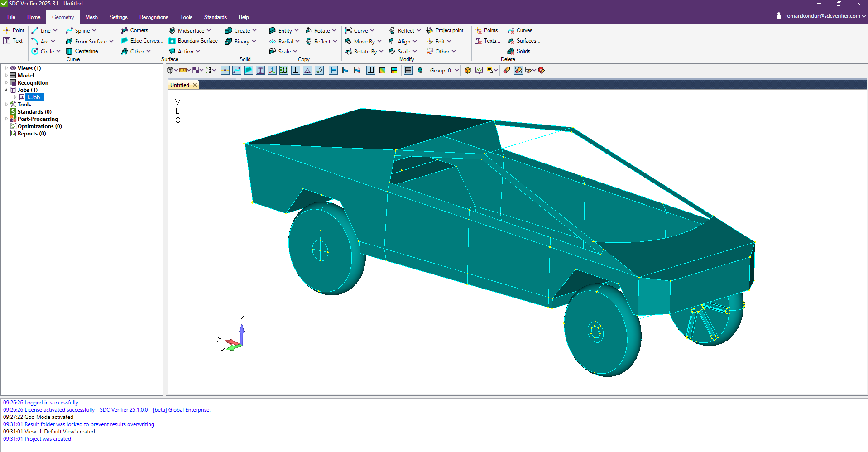Viewport: 868px width, 452px height.
Task: Click user account roman.kondur@sdcverifier.com
Action: click(x=821, y=16)
